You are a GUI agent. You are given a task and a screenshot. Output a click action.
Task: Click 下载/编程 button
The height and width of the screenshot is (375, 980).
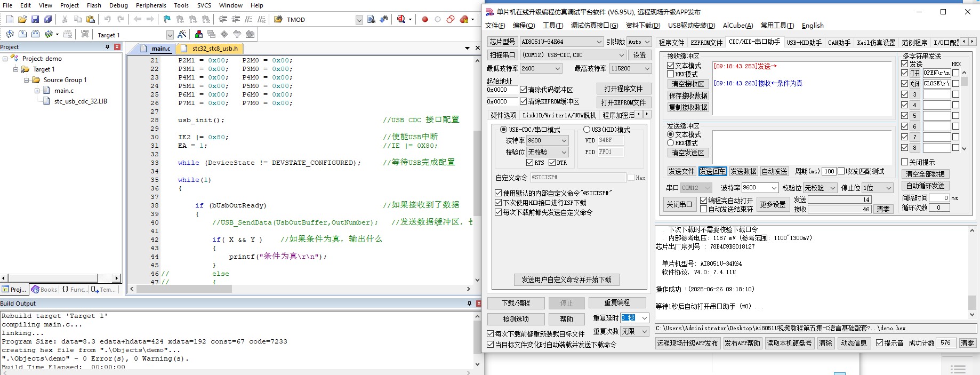click(516, 303)
